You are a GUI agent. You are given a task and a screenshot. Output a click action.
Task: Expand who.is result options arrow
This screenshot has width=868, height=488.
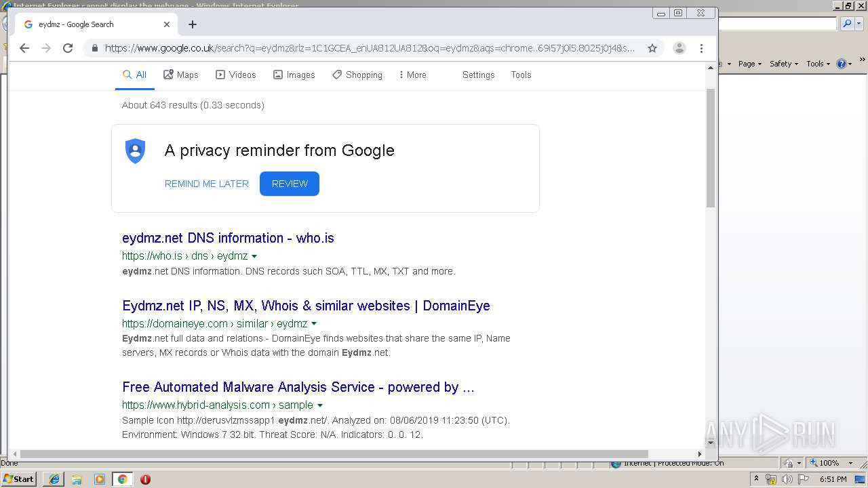point(254,256)
